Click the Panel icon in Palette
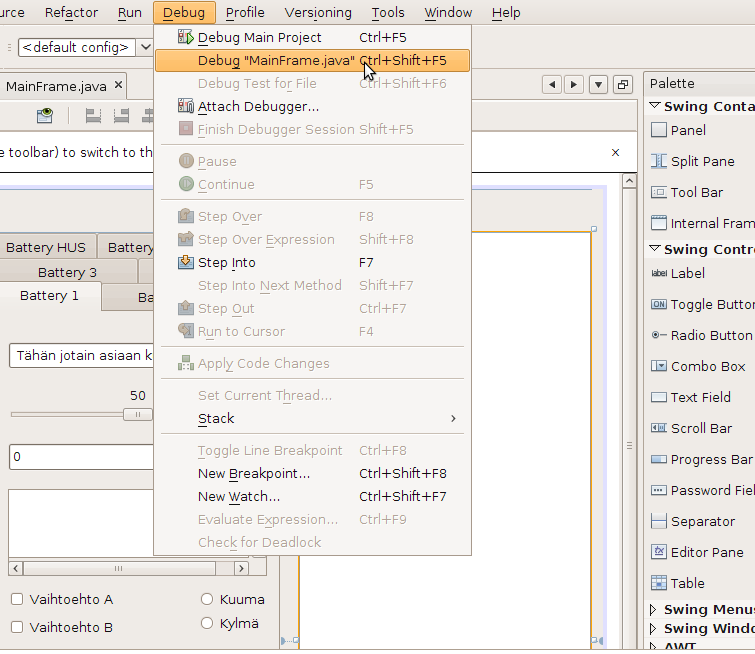Screen dimensions: 755x654 click(658, 130)
